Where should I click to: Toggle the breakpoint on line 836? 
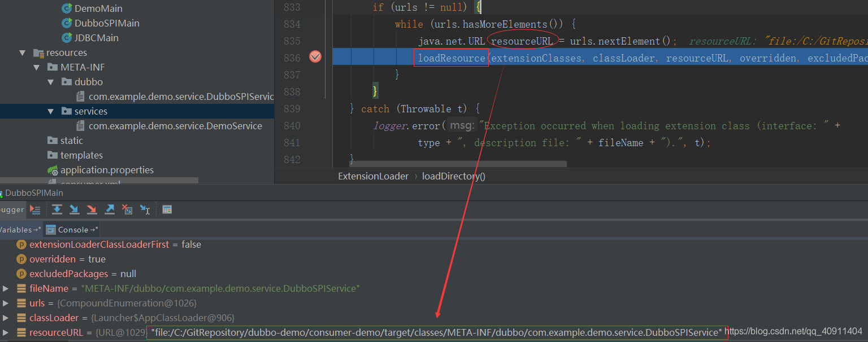pyautogui.click(x=315, y=56)
